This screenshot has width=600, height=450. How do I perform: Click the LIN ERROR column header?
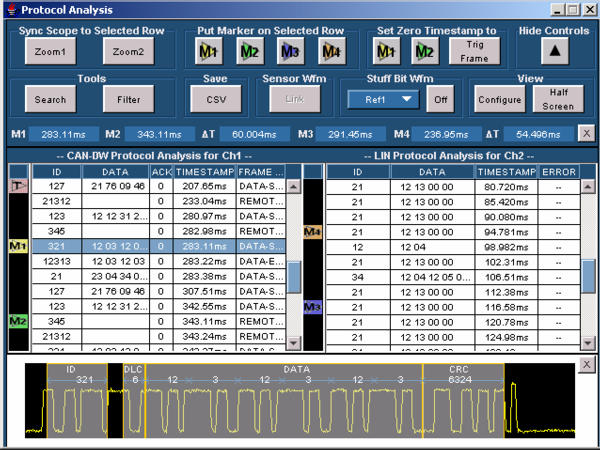(x=560, y=171)
